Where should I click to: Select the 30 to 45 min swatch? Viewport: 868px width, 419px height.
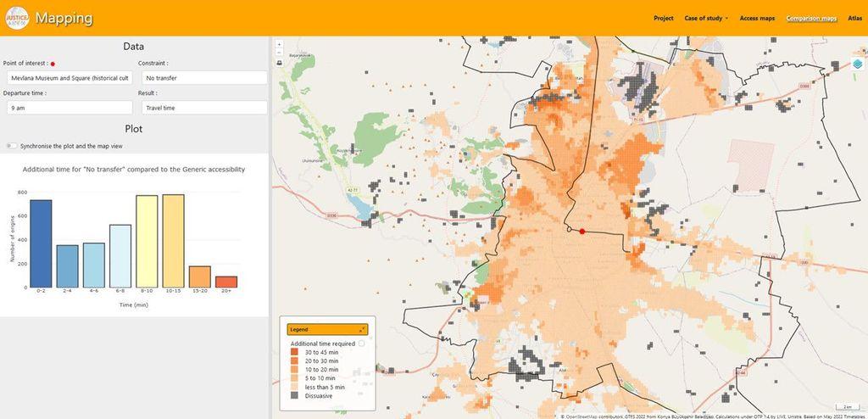[294, 352]
